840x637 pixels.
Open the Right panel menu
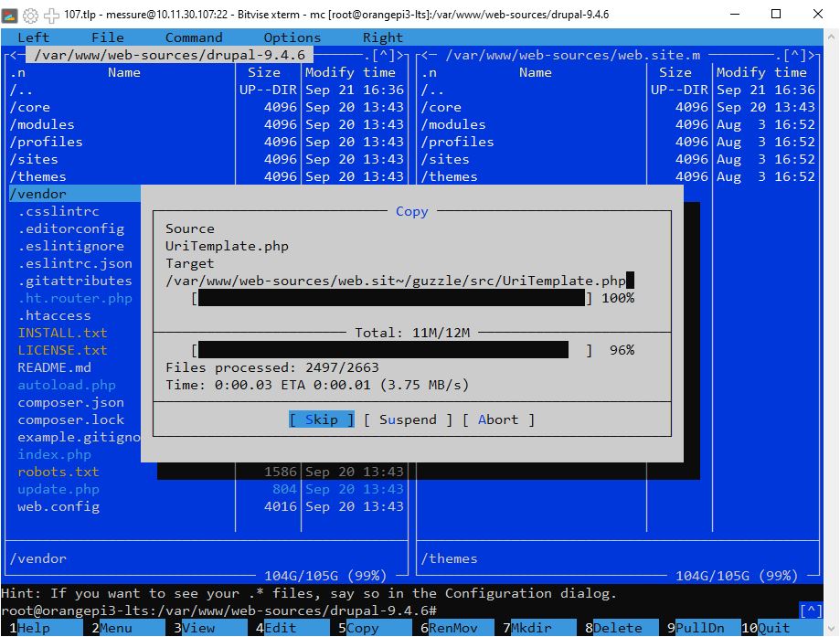(x=382, y=37)
